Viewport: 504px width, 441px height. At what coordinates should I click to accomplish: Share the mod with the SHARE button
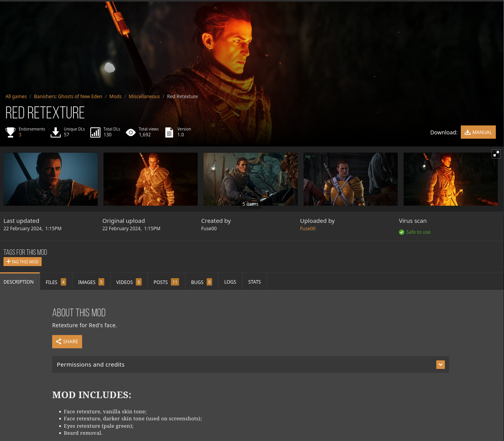[x=67, y=342]
